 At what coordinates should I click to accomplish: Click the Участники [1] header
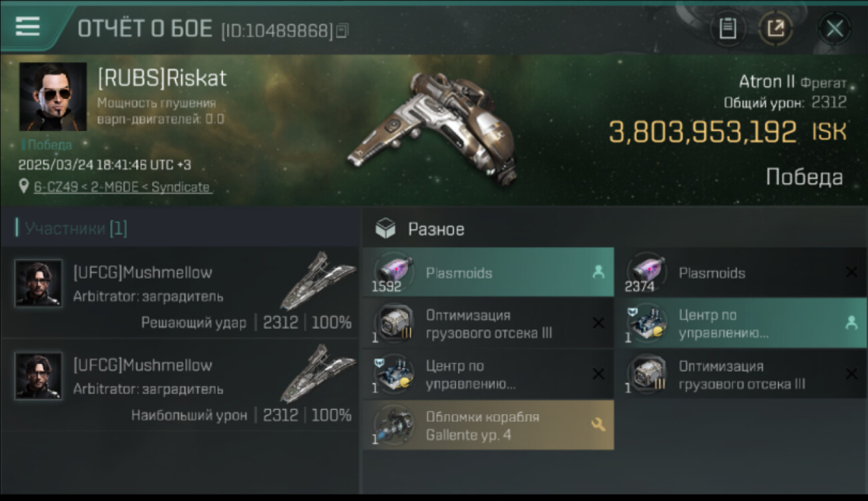click(76, 228)
